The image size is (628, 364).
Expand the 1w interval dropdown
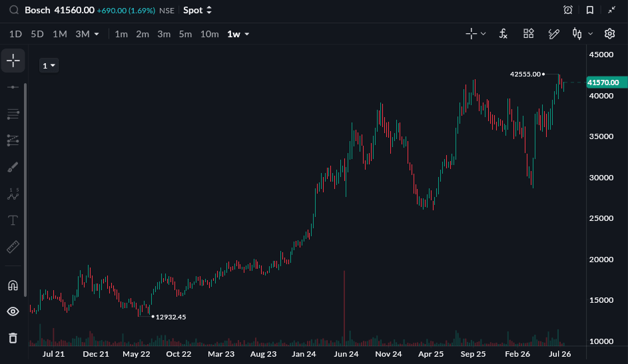click(246, 34)
